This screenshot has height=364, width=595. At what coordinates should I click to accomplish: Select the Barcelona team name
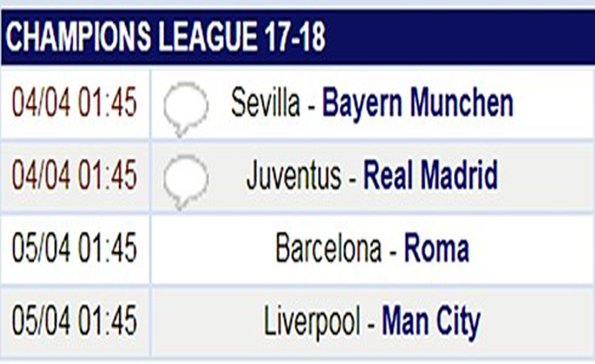329,248
